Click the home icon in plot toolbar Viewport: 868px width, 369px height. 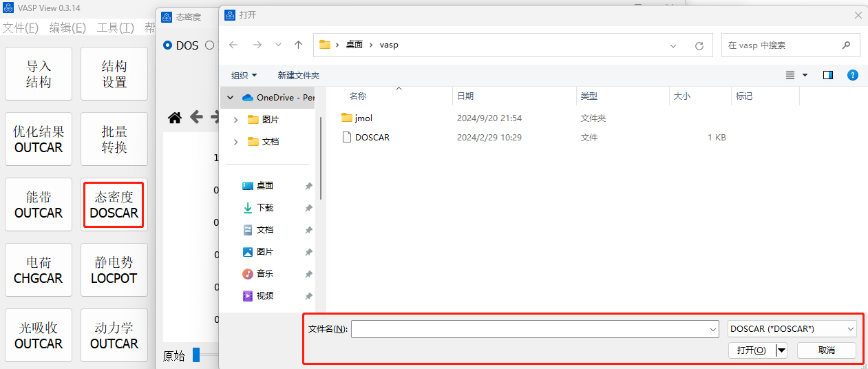click(175, 118)
